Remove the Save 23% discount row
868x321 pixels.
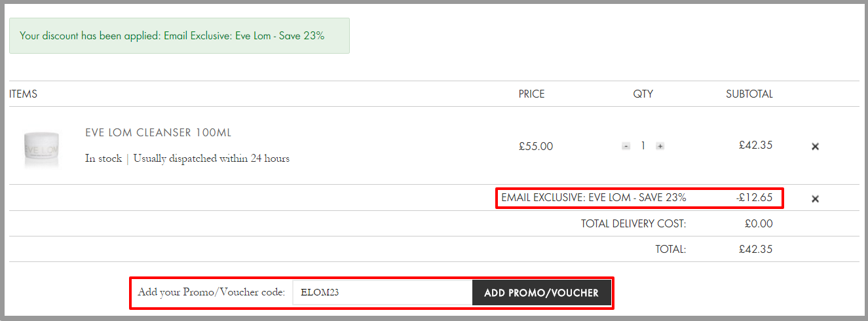(x=815, y=198)
